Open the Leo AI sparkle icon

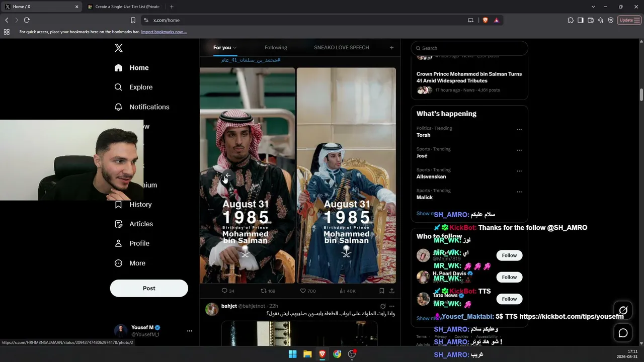[x=601, y=20]
